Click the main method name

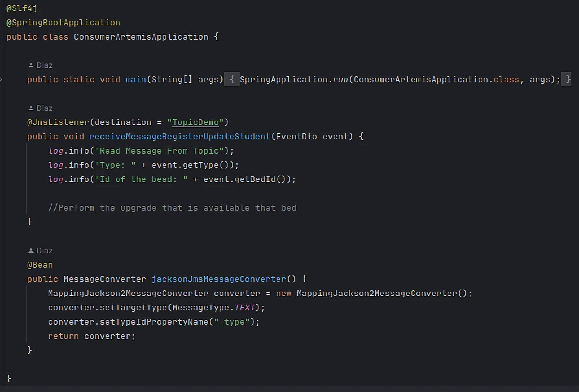click(136, 80)
